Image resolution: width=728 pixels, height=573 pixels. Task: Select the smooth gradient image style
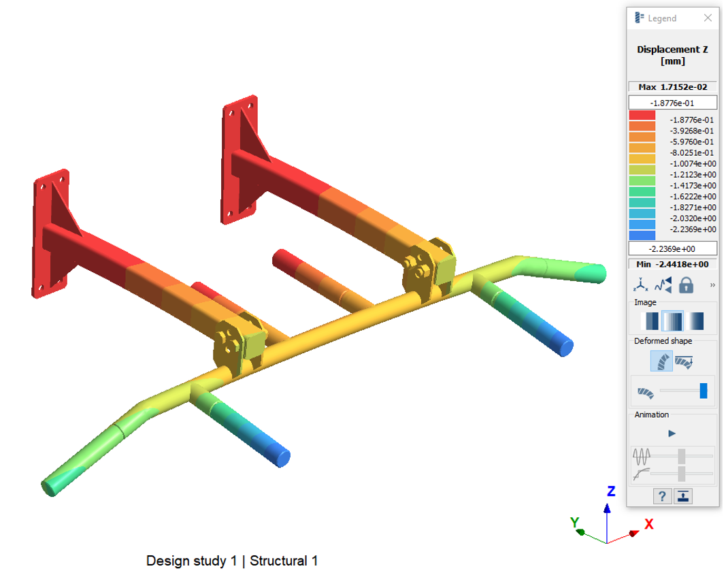click(x=695, y=321)
